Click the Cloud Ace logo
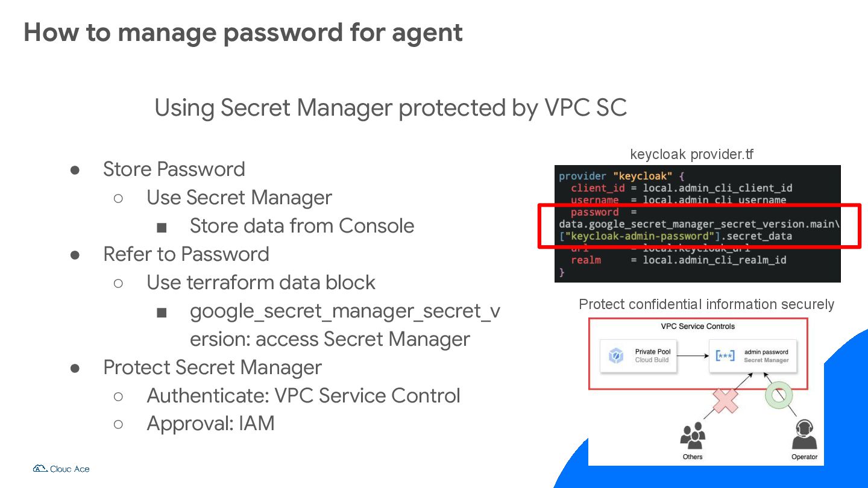The width and height of the screenshot is (868, 488). click(x=61, y=469)
